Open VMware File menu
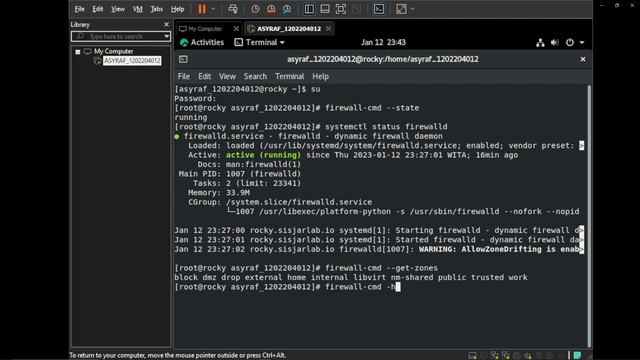Viewport: 640px width, 360px height. click(79, 9)
